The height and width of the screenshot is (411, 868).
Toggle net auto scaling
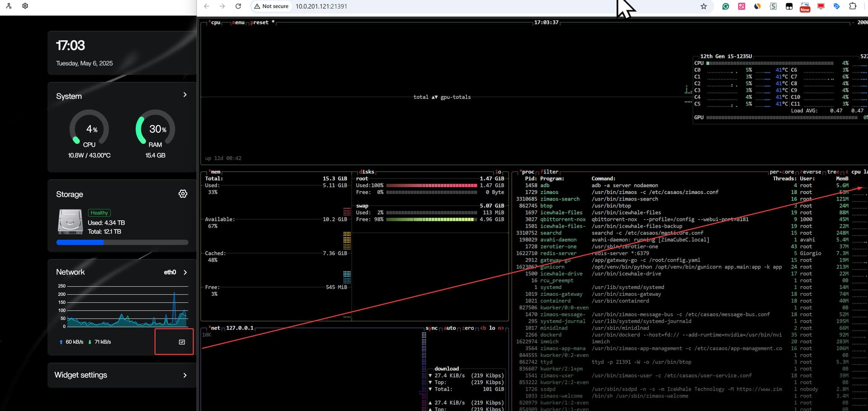[450, 328]
